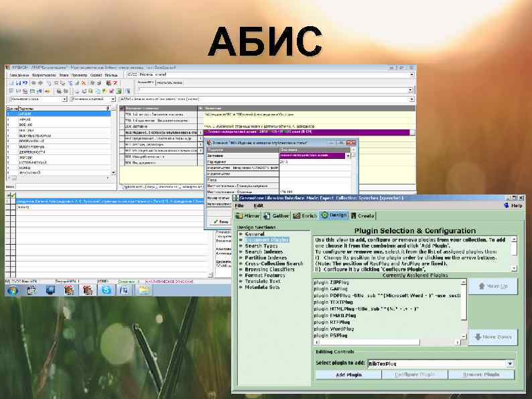Select plugin PSPlug in assigned list
The image size is (532, 399).
point(387,335)
